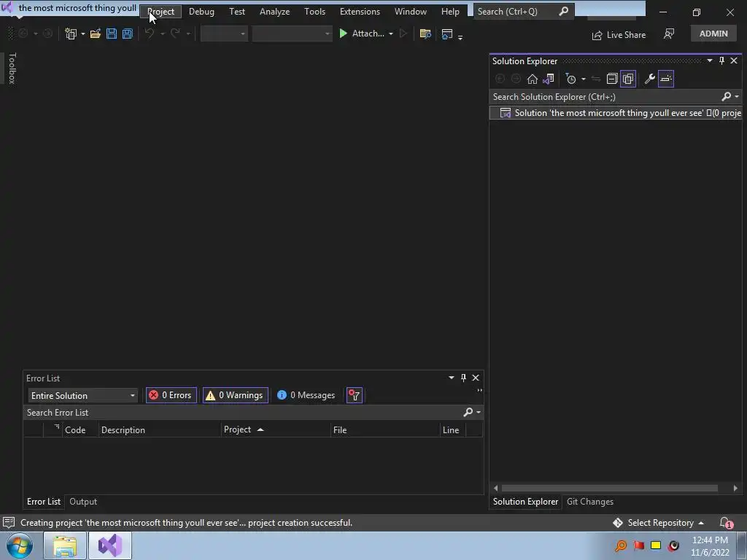Click the Solution Explorer Home icon
The image size is (747, 560).
532,79
